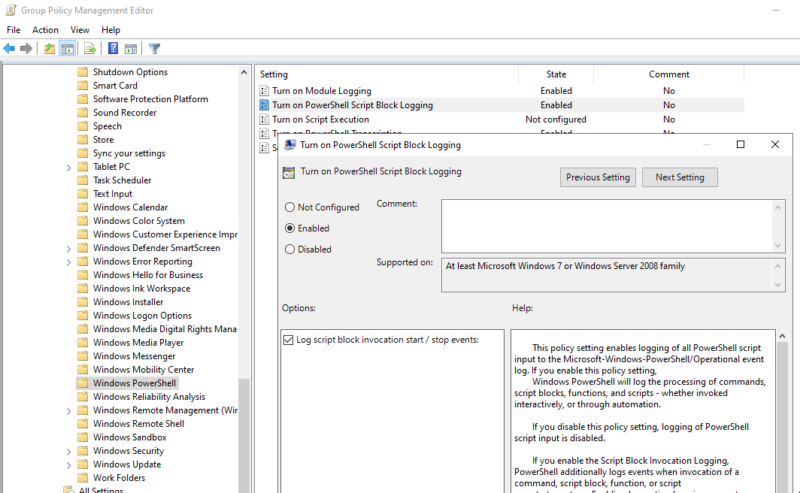Screen dimensions: 800x493
Task: Toggle the Show/Hide Action Pane icon
Action: pos(131,48)
